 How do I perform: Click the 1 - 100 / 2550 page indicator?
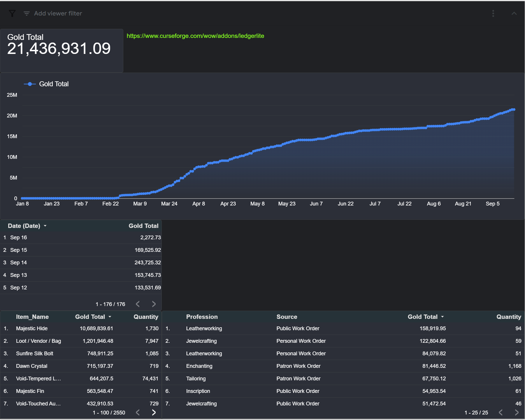pyautogui.click(x=109, y=413)
